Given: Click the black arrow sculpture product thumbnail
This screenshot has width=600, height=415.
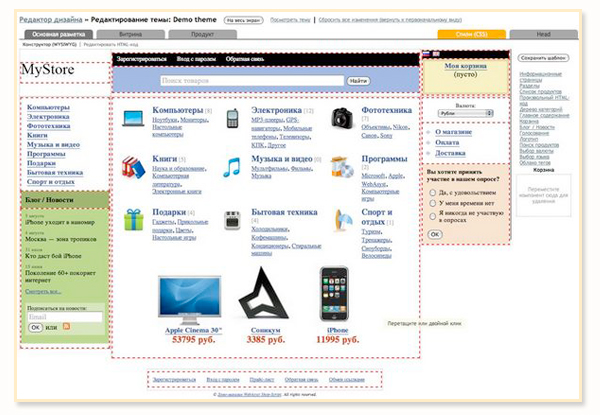Looking at the screenshot, I should (x=264, y=293).
